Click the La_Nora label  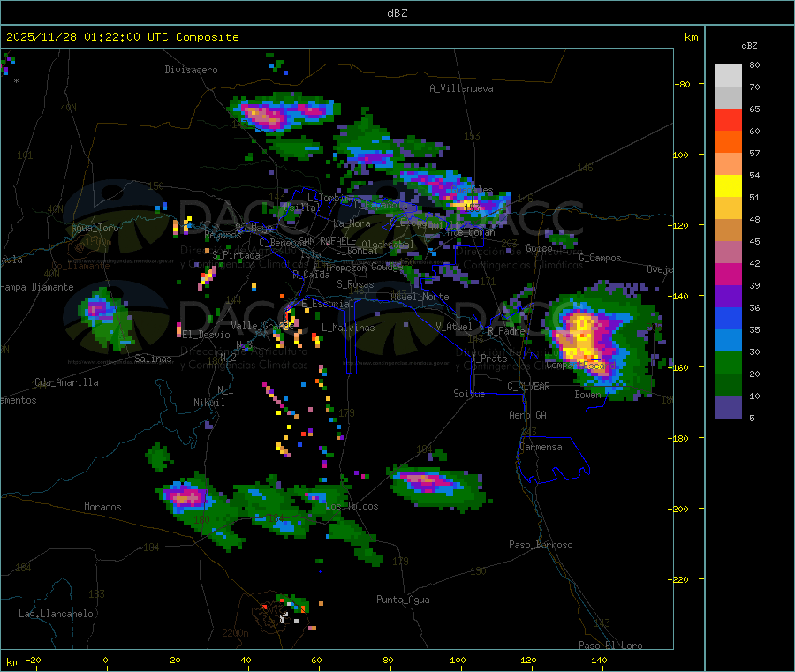click(x=352, y=223)
